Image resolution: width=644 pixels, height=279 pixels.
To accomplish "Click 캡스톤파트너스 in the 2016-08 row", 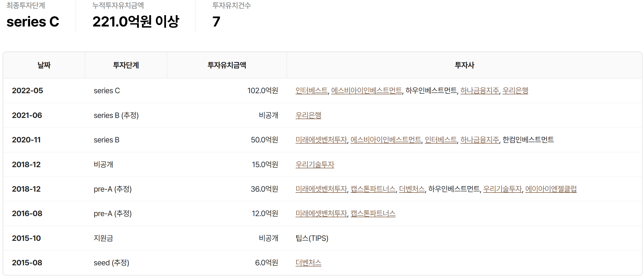I will [373, 213].
